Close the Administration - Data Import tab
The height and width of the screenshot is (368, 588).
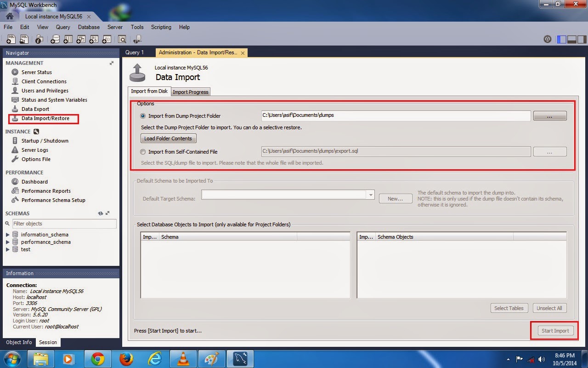pos(243,53)
